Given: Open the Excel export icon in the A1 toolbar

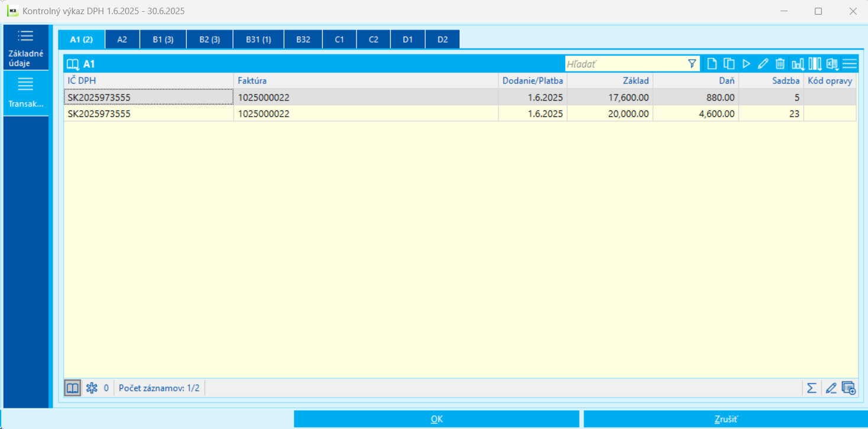Looking at the screenshot, I should coord(833,64).
